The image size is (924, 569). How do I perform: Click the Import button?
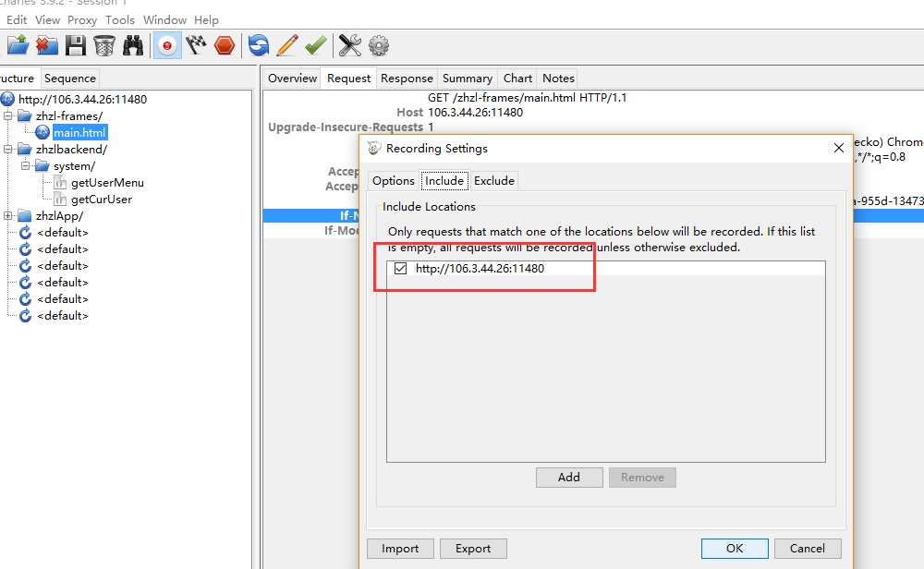[400, 549]
